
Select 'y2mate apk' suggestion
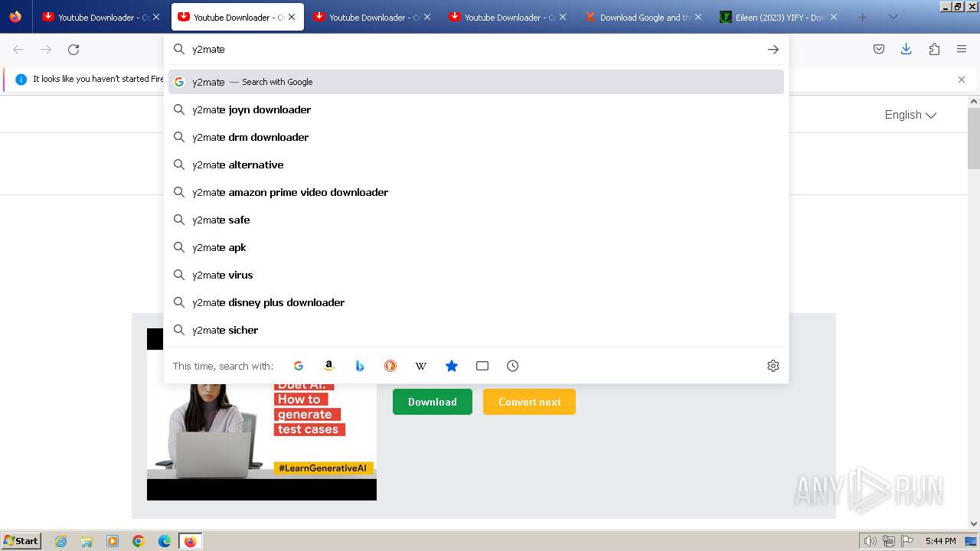(x=476, y=247)
